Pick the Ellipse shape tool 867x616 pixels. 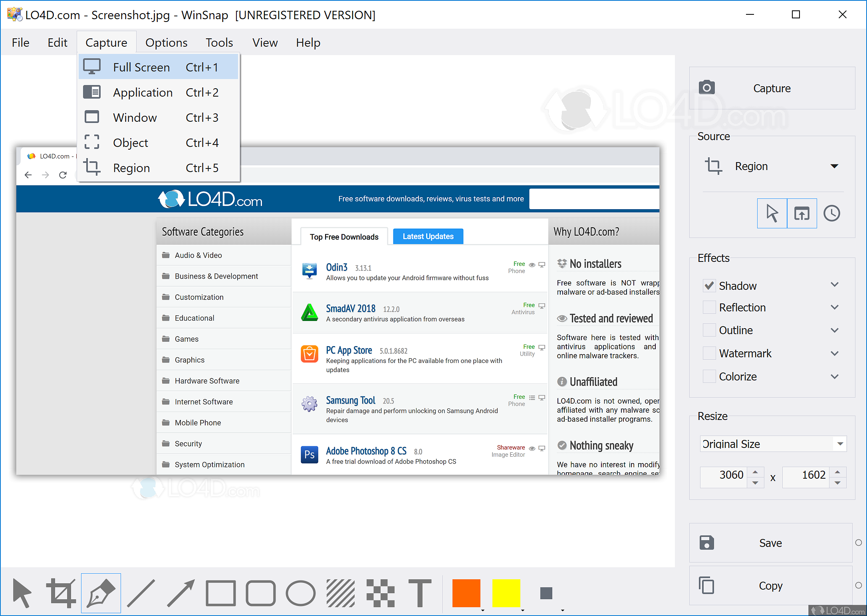(300, 593)
